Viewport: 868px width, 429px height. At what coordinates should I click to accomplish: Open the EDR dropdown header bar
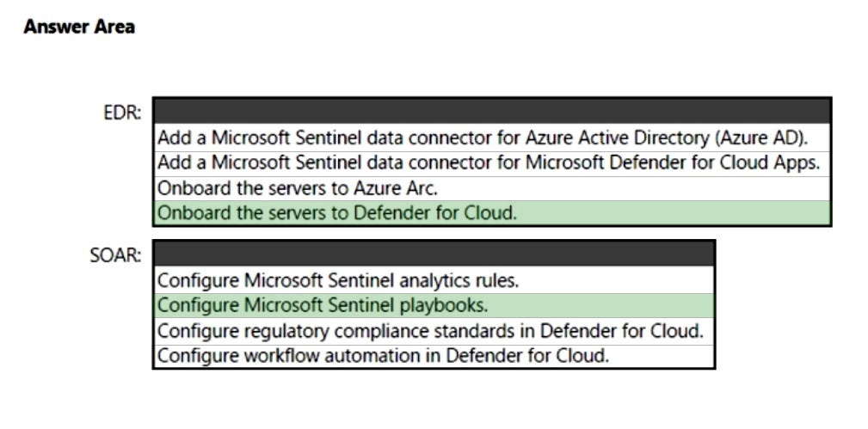491,111
